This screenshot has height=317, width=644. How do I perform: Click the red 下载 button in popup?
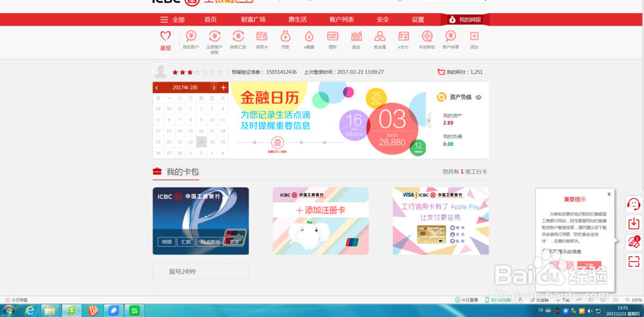pos(589,266)
